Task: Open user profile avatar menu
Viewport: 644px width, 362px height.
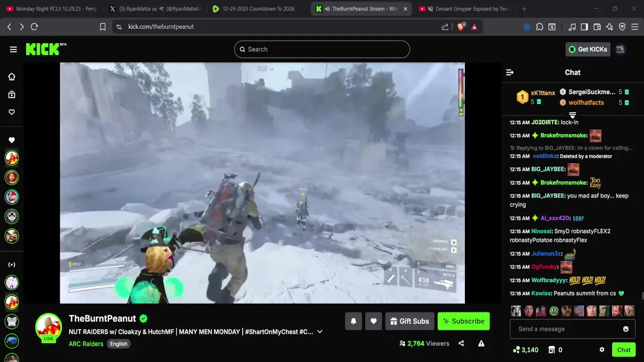Action: [620, 49]
